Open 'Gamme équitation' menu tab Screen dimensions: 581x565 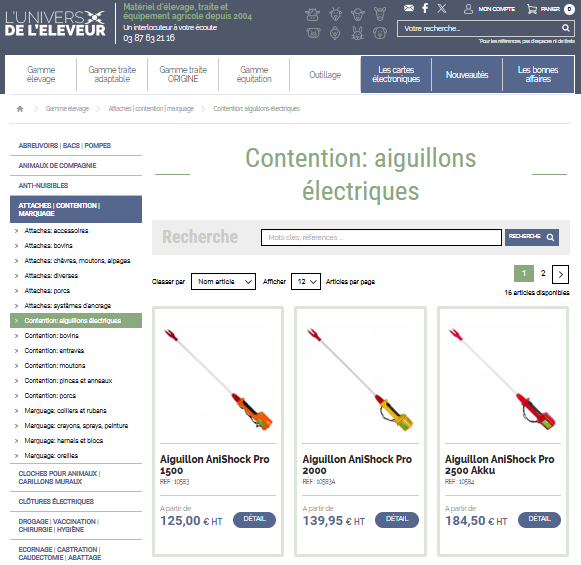click(254, 74)
